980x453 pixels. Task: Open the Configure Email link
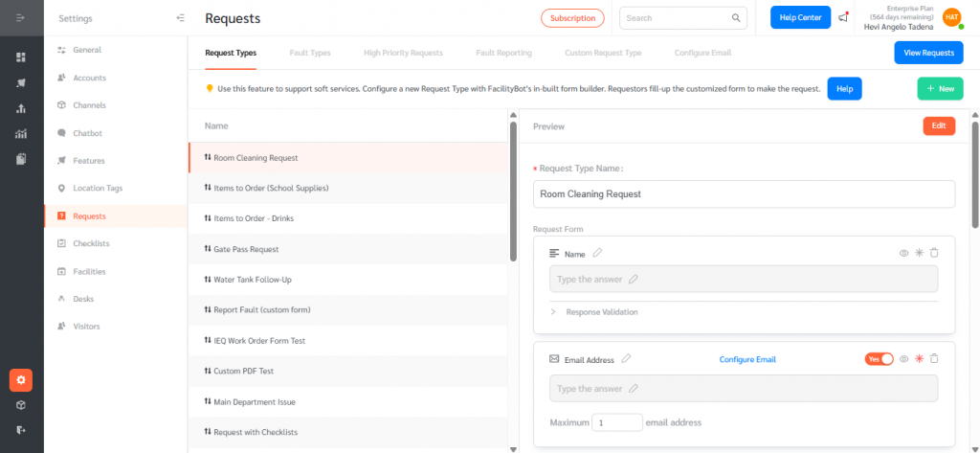pyautogui.click(x=747, y=359)
